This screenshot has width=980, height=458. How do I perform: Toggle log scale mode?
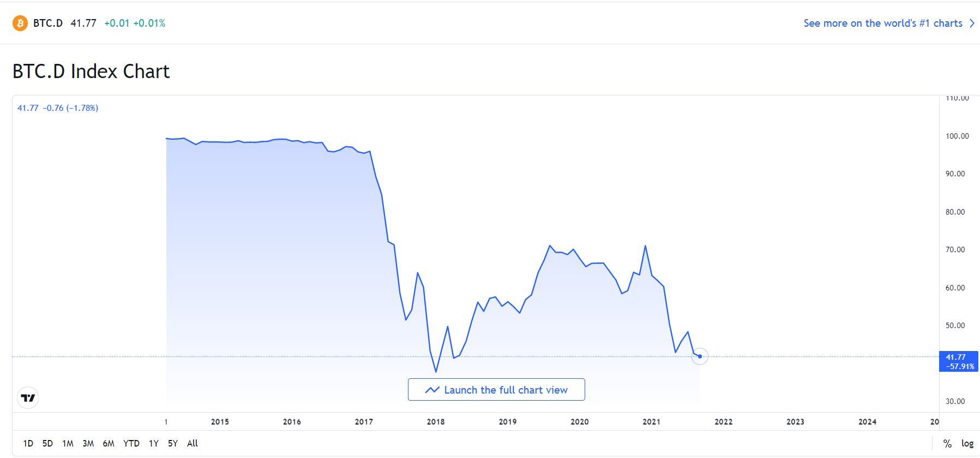click(967, 443)
